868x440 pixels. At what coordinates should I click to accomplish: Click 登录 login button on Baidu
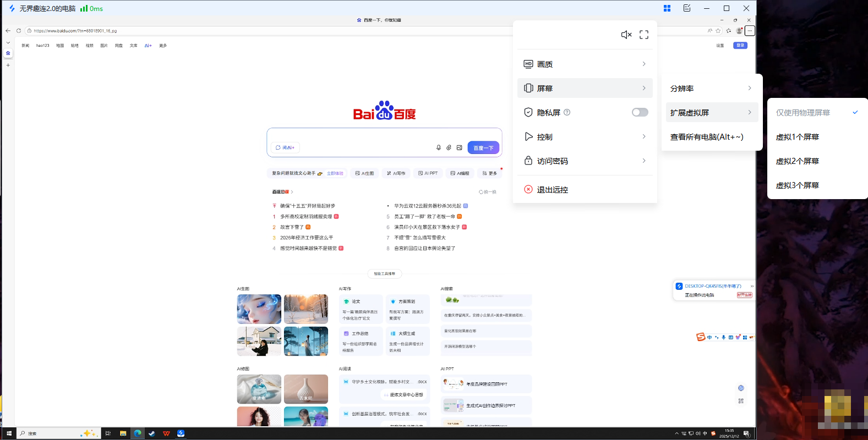point(740,46)
